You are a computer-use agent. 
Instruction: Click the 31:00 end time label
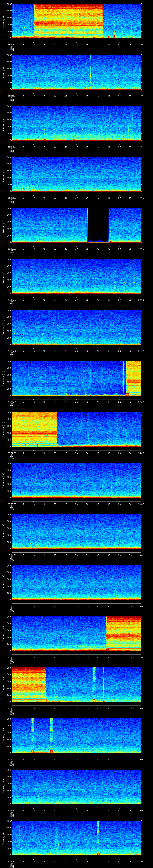click(141, 861)
